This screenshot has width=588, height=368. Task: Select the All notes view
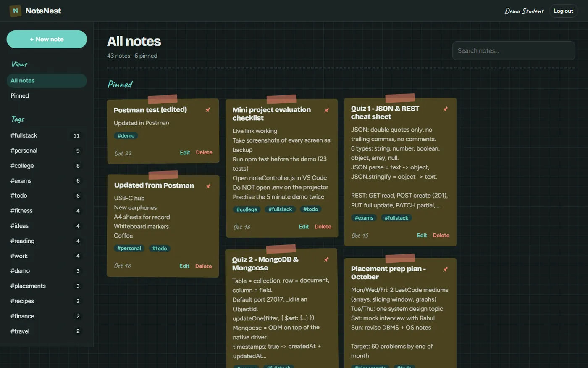coord(47,81)
